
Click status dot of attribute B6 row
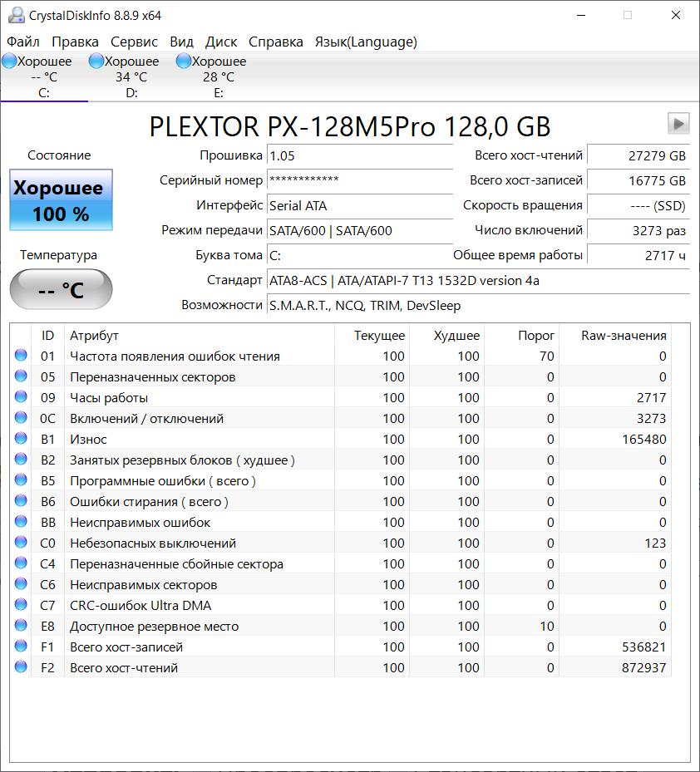(21, 500)
